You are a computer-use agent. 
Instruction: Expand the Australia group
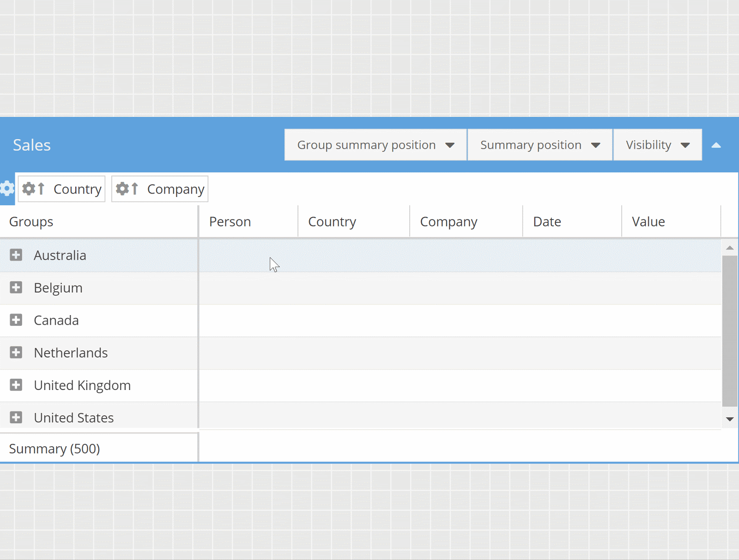click(x=16, y=255)
